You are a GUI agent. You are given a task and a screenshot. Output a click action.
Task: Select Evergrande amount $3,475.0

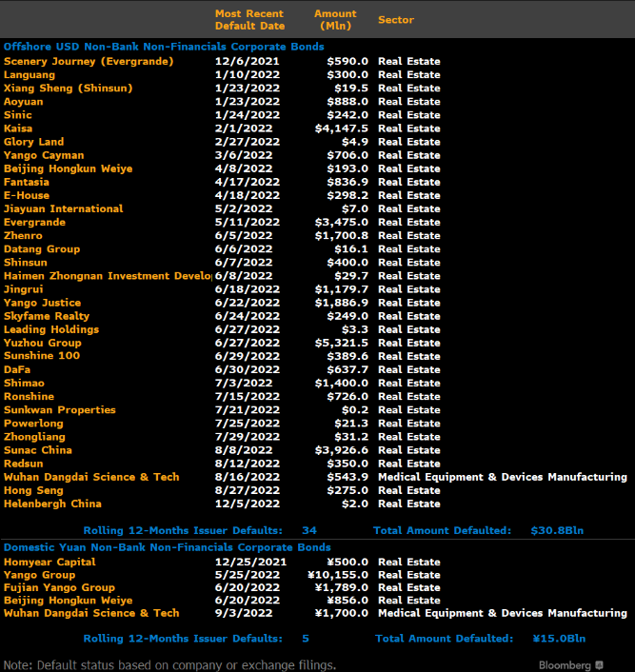coord(341,223)
